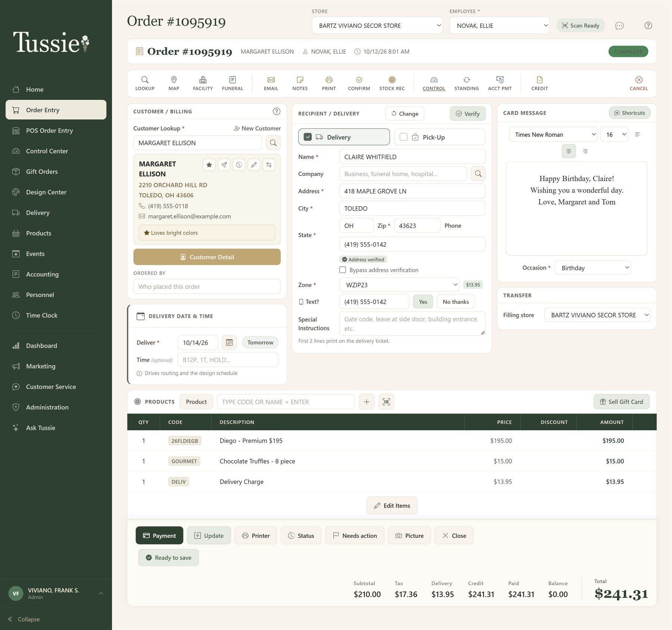Toggle the Delivery checkbox

[x=308, y=137]
